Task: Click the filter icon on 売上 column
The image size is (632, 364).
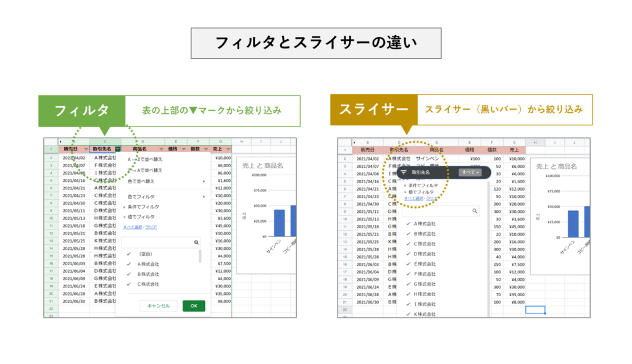Action: coord(228,149)
